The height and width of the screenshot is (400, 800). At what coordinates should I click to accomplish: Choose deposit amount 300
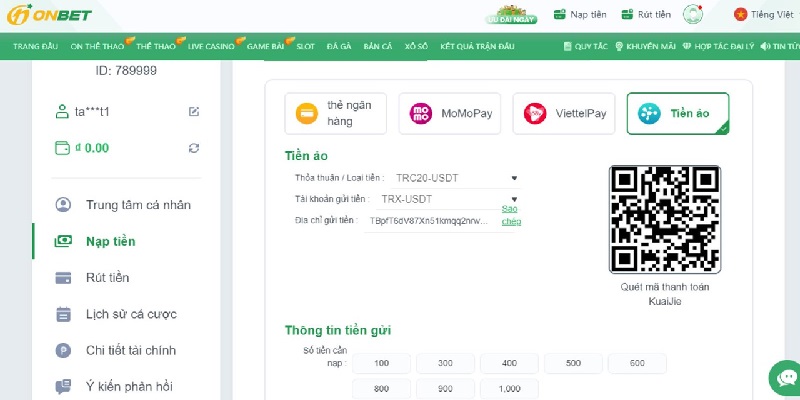pos(445,363)
